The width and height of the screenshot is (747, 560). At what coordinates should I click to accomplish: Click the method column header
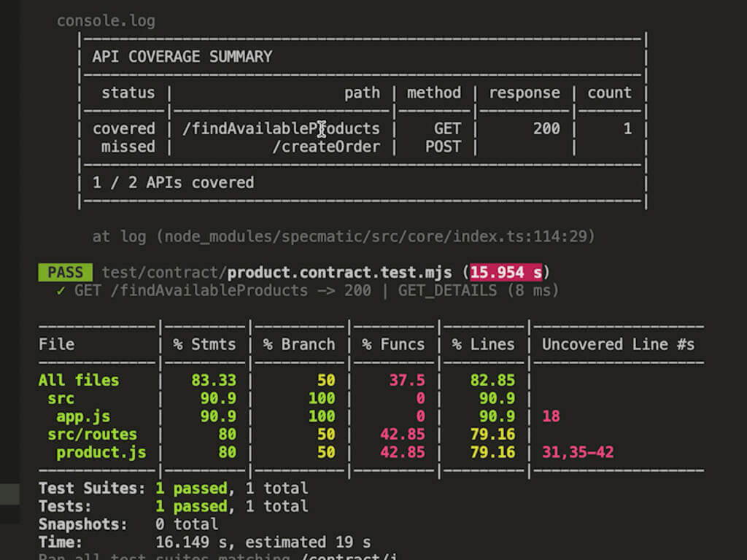coord(433,93)
